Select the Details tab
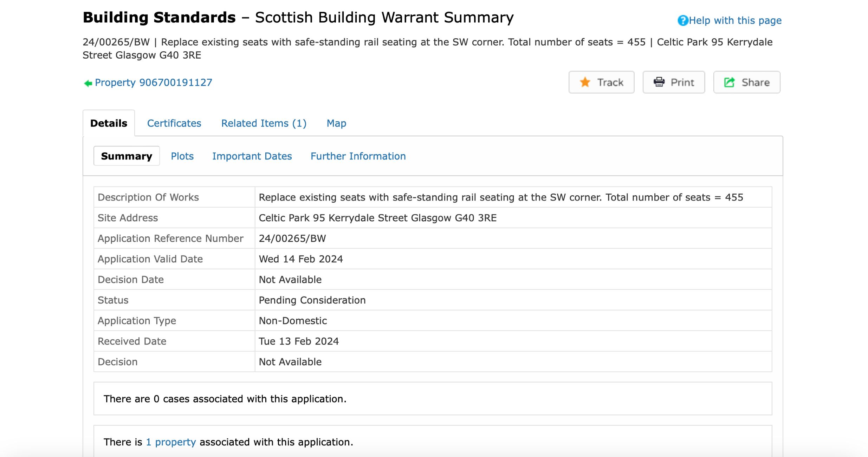 [109, 123]
